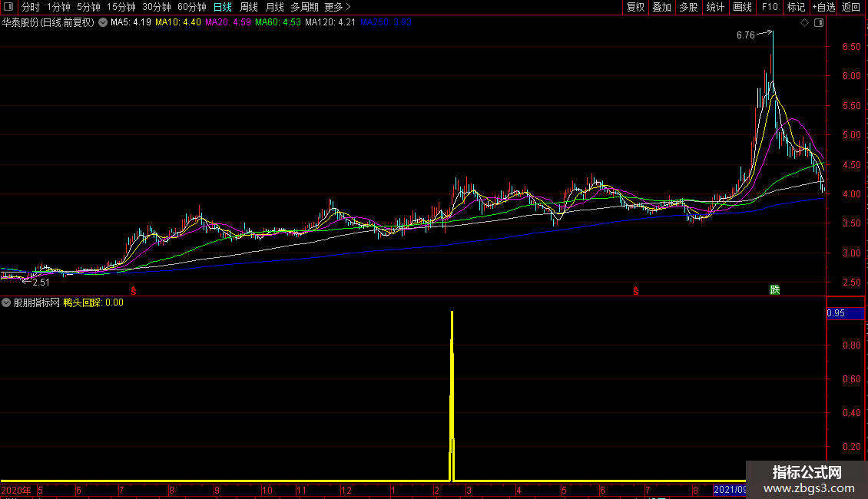Select the 30分钟 period tab
The width and height of the screenshot is (868, 499).
pyautogui.click(x=157, y=7)
